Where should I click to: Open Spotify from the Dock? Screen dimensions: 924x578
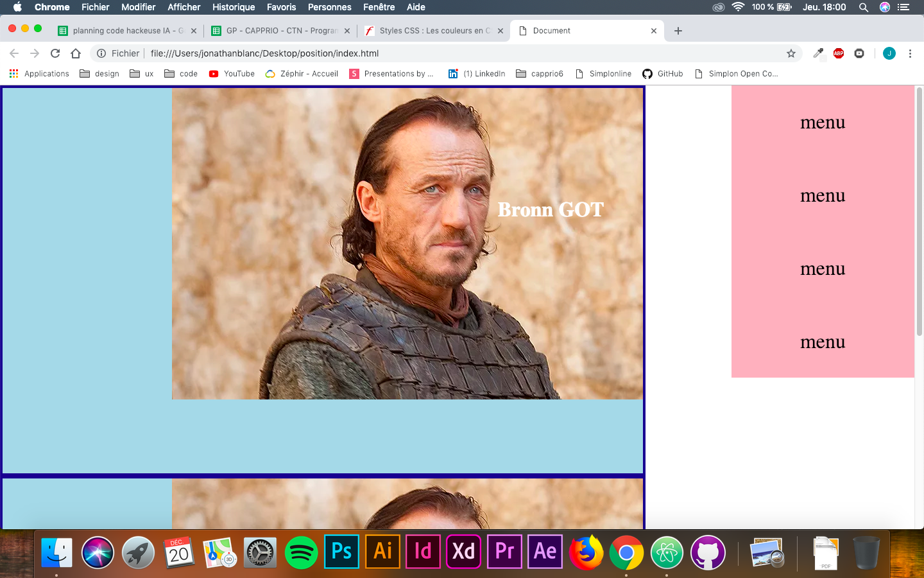(301, 552)
